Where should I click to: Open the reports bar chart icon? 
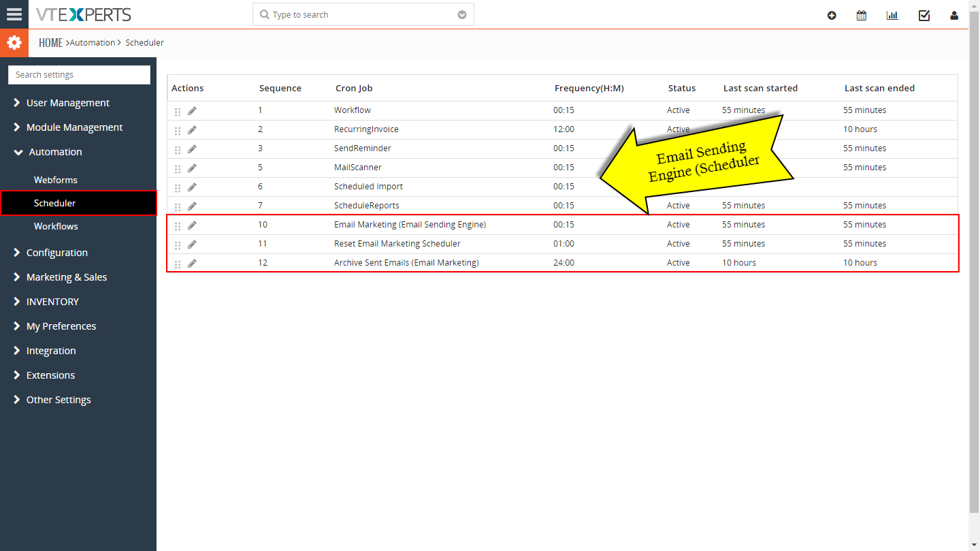tap(892, 15)
